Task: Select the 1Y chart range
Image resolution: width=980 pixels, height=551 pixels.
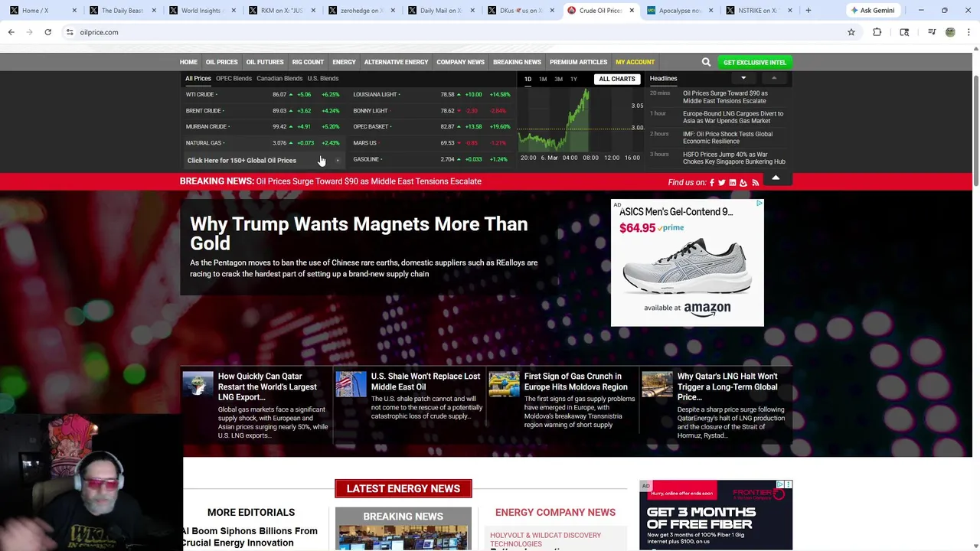Action: point(573,79)
